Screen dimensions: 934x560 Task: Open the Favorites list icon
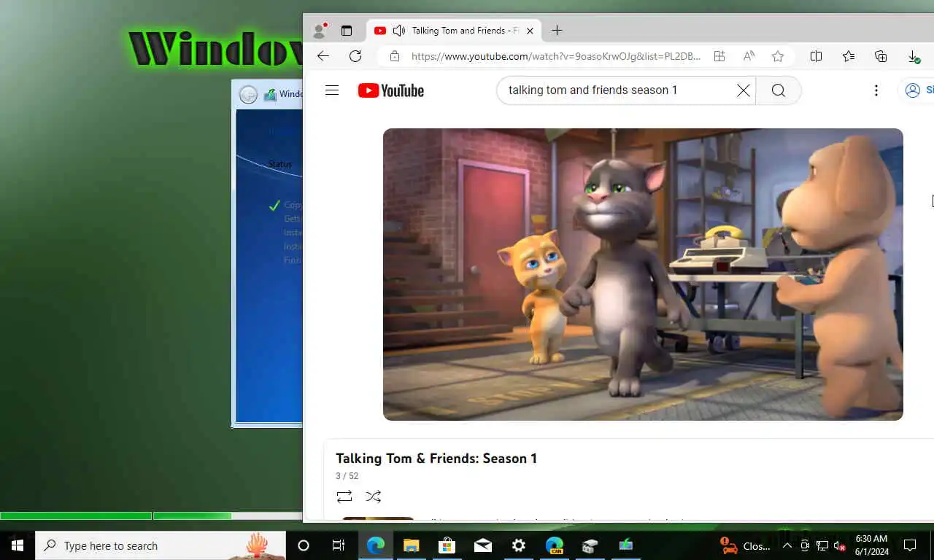(849, 56)
